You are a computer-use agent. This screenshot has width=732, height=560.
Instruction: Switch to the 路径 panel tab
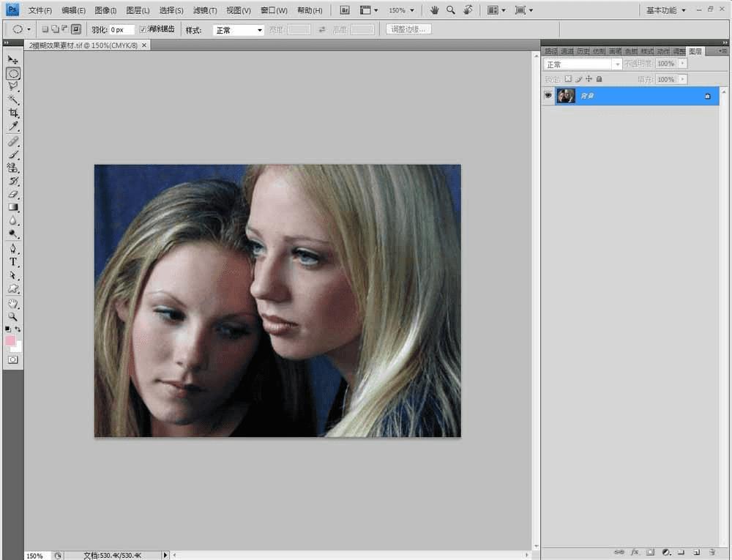[550, 51]
